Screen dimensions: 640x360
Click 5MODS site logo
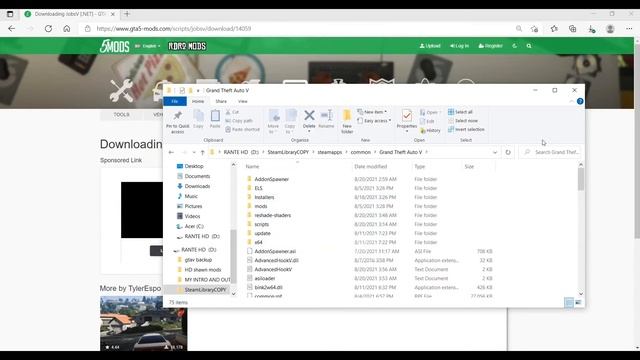(x=115, y=46)
